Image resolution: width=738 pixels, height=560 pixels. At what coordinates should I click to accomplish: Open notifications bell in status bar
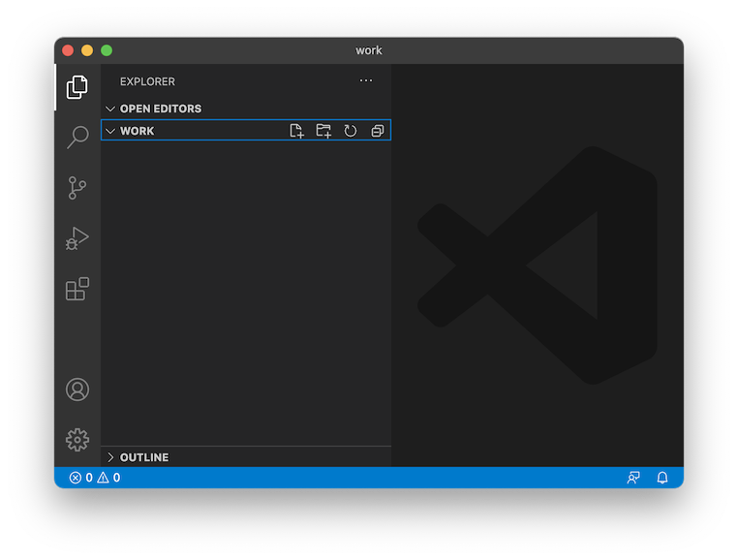[662, 478]
